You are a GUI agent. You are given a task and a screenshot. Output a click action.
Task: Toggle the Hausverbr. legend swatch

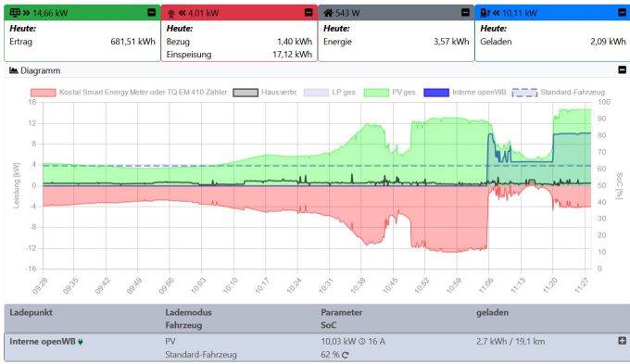pos(246,93)
